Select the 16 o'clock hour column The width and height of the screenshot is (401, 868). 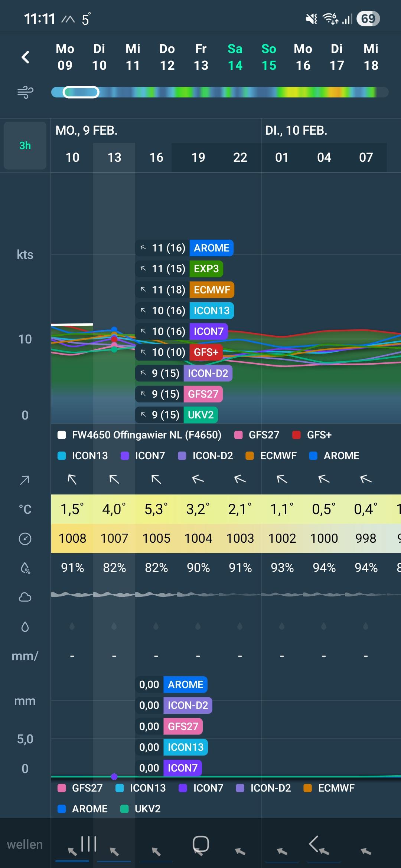click(156, 158)
